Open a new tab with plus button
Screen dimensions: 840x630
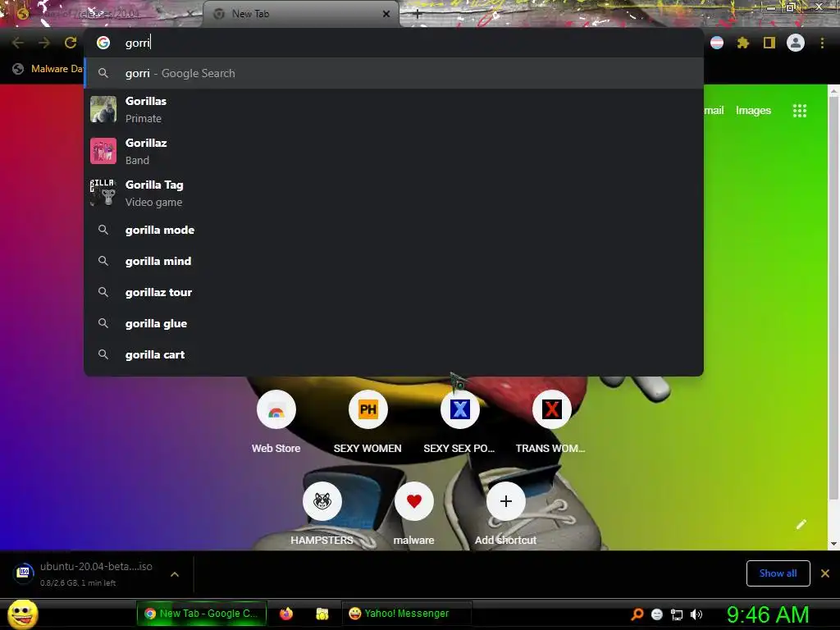coord(418,15)
